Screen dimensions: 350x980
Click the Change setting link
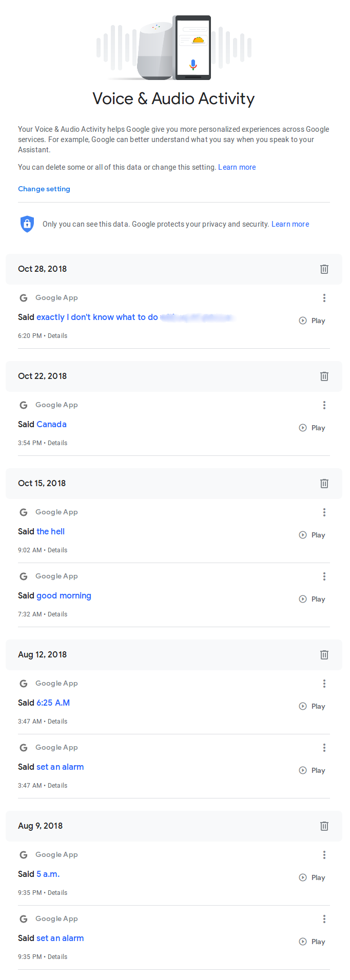click(x=44, y=189)
